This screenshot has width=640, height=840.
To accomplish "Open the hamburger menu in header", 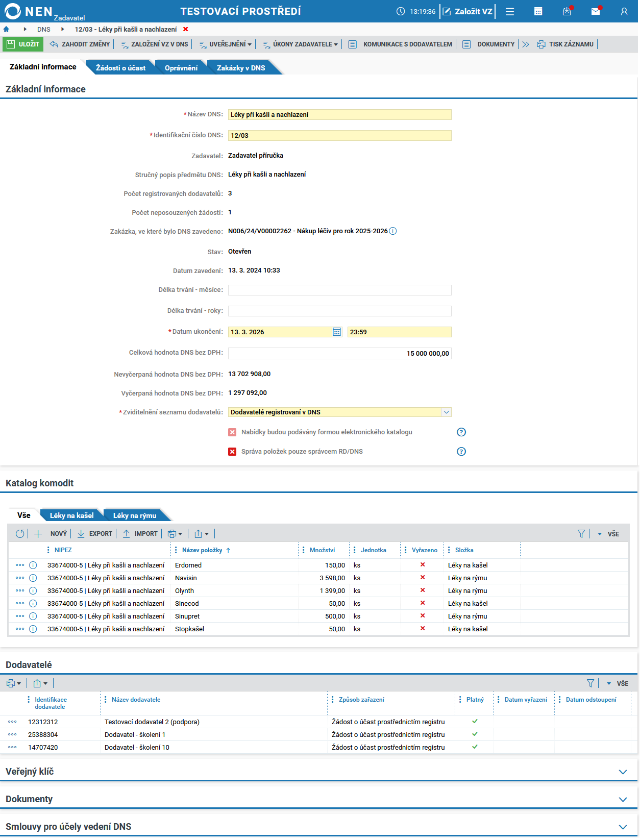I will tap(510, 11).
